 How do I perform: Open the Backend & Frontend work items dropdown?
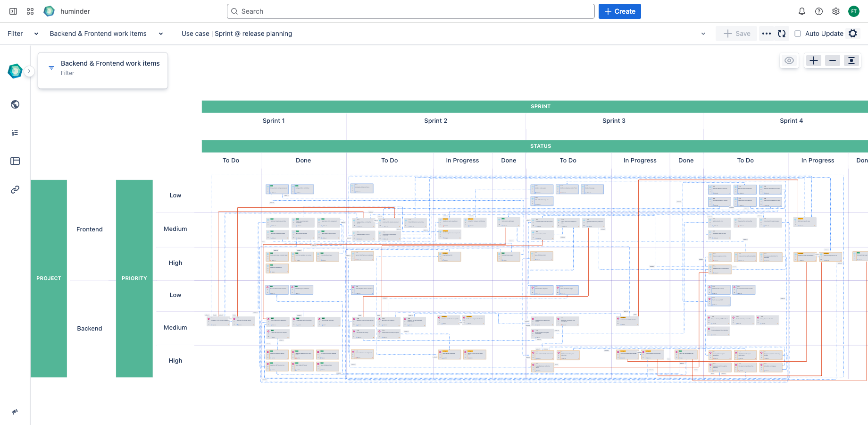click(160, 34)
